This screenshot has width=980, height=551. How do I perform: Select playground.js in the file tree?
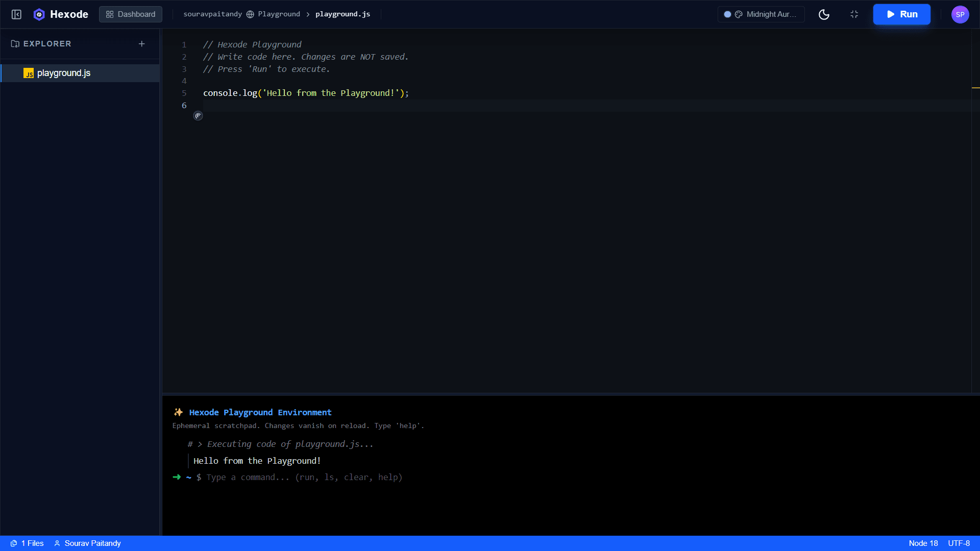point(80,73)
